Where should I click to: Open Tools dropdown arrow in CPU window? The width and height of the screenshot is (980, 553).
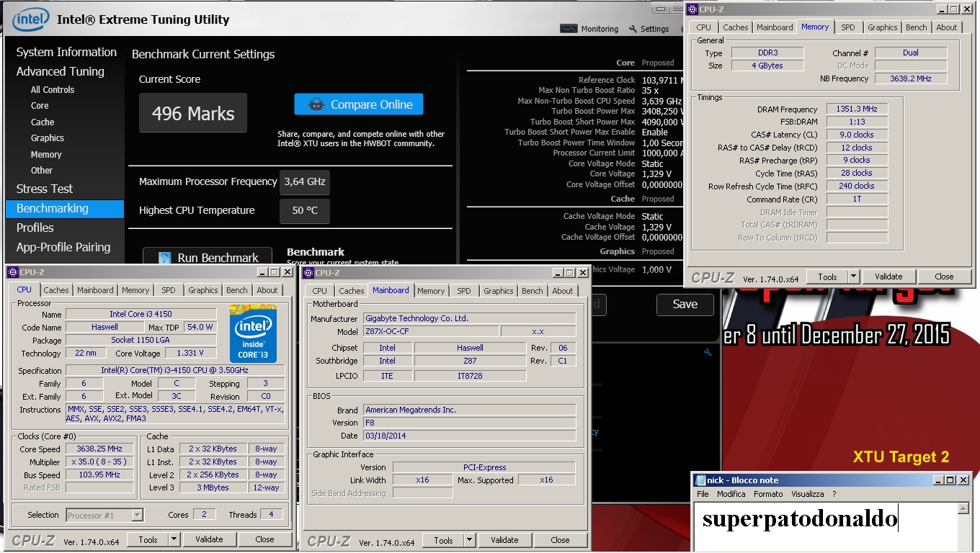[x=174, y=539]
